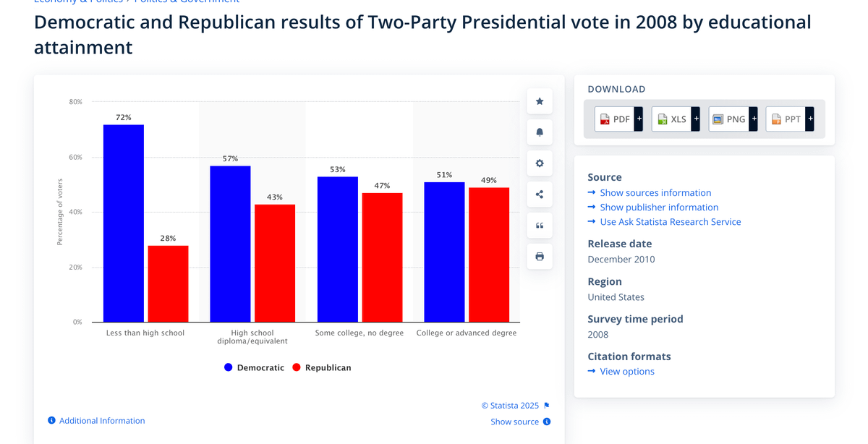Open Show publisher information link

(659, 208)
